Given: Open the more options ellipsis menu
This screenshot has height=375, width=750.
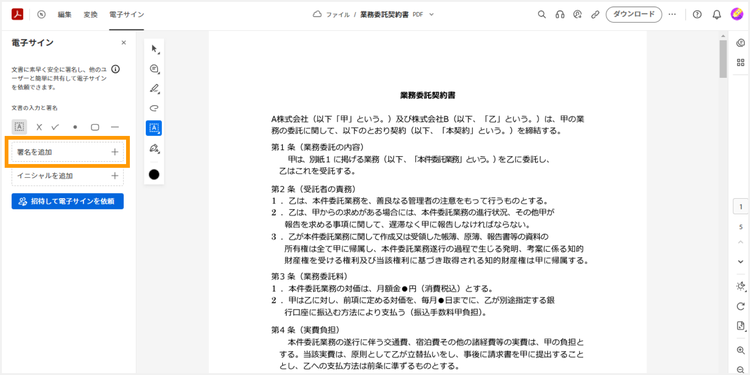Looking at the screenshot, I should (x=673, y=14).
